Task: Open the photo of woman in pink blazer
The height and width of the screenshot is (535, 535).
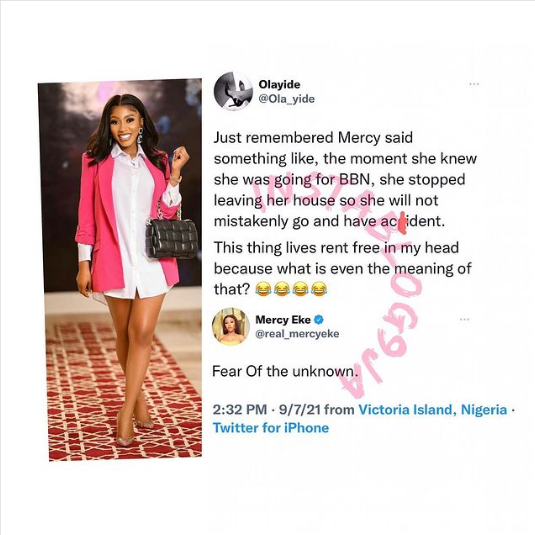Action: 120,270
